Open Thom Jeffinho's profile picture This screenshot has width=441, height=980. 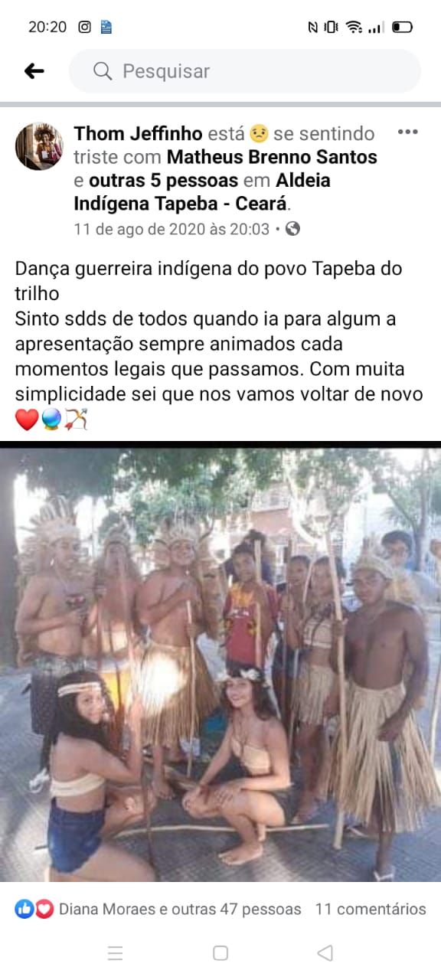(39, 146)
